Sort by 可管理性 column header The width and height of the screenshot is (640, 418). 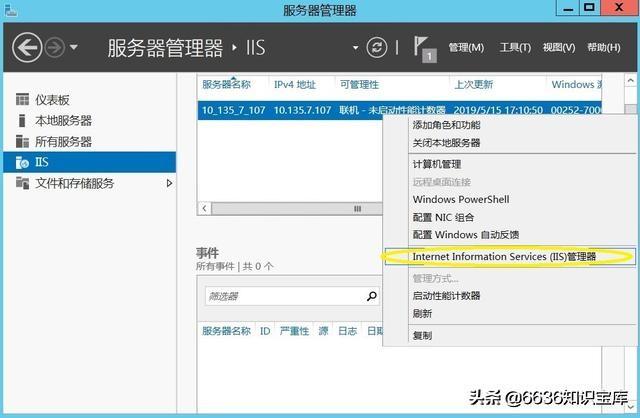point(360,84)
